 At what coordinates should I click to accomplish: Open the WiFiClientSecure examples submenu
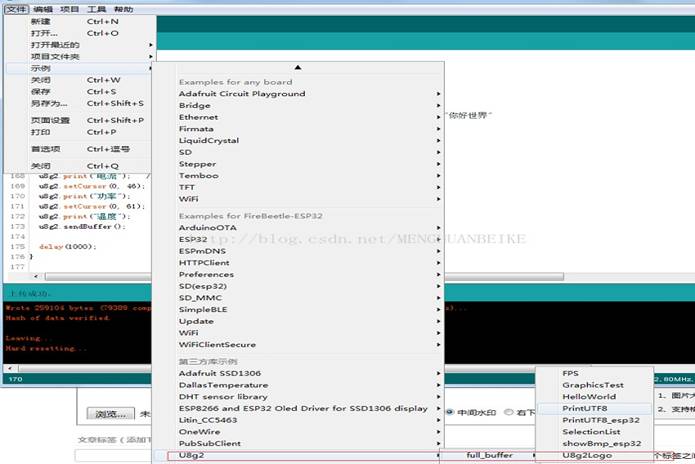coord(298,344)
